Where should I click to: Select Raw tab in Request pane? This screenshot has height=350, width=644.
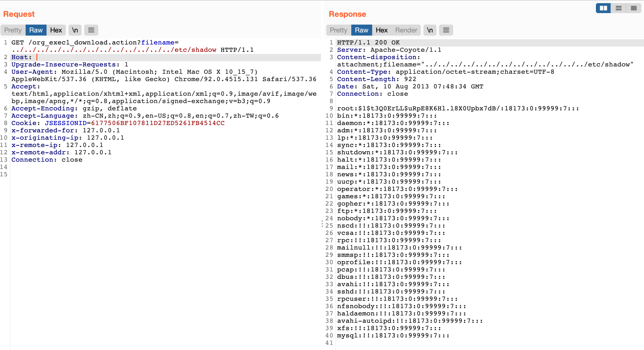[36, 30]
